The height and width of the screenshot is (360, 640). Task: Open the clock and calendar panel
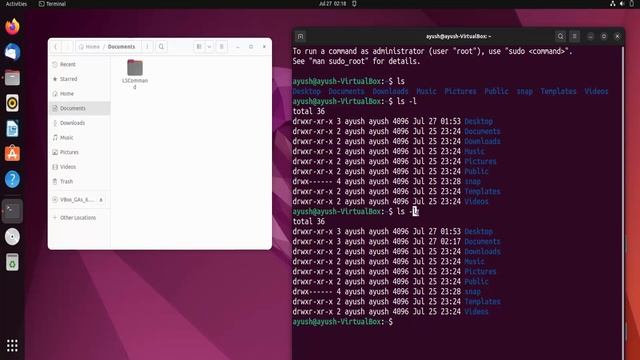(x=333, y=4)
